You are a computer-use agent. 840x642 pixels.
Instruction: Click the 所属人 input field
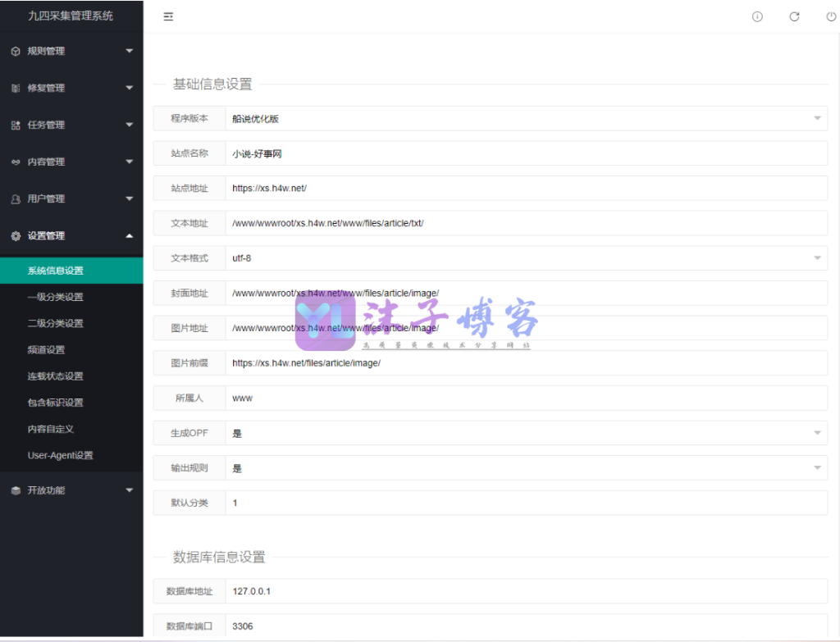tap(526, 398)
